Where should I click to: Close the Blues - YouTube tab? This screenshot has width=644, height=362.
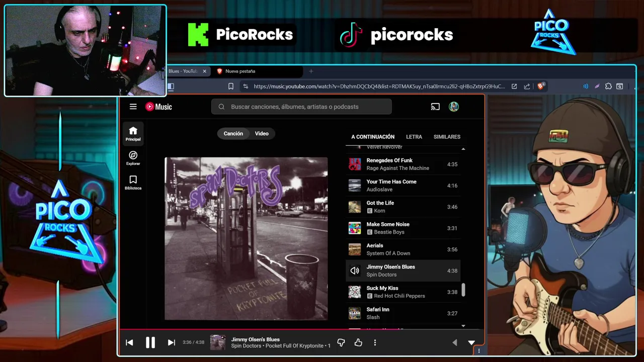[204, 71]
